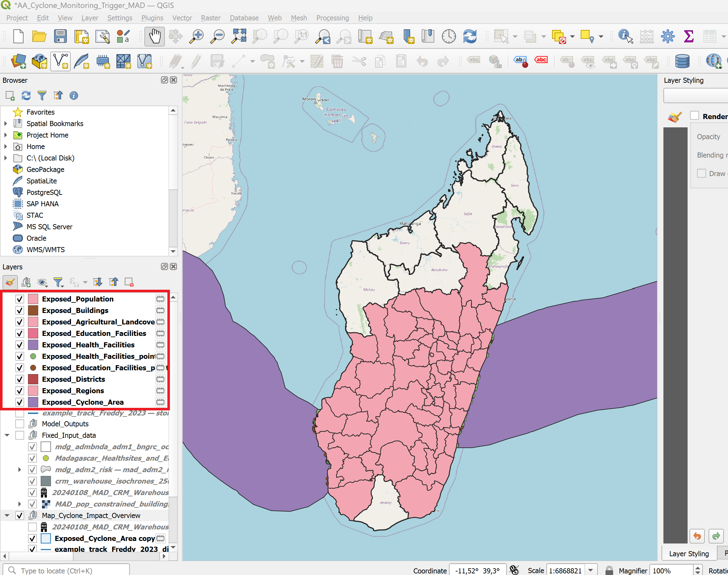Uncheck the Exposed_Buildings layer
This screenshot has height=575, width=728.
19,310
